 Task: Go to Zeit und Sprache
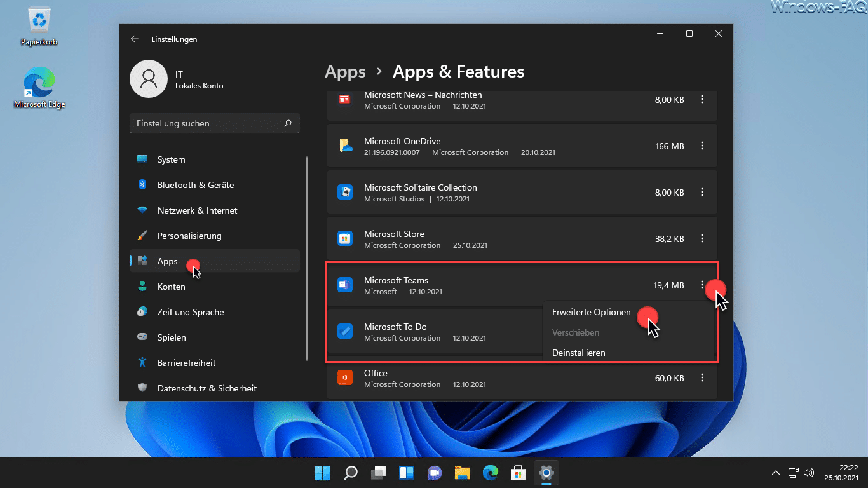(214, 312)
